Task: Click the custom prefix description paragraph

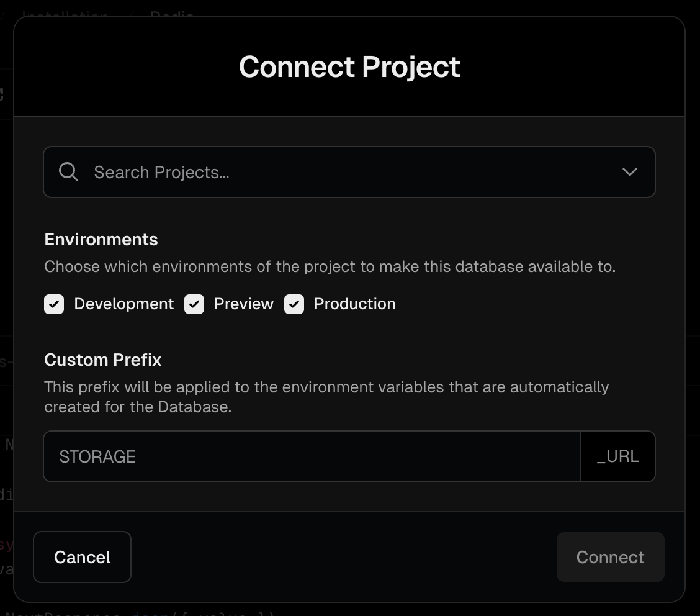Action: tap(326, 397)
